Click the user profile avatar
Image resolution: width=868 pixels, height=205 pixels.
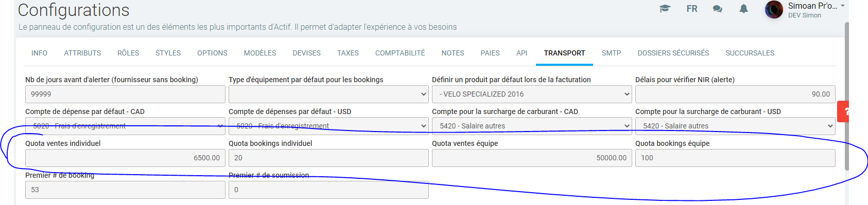click(x=774, y=10)
